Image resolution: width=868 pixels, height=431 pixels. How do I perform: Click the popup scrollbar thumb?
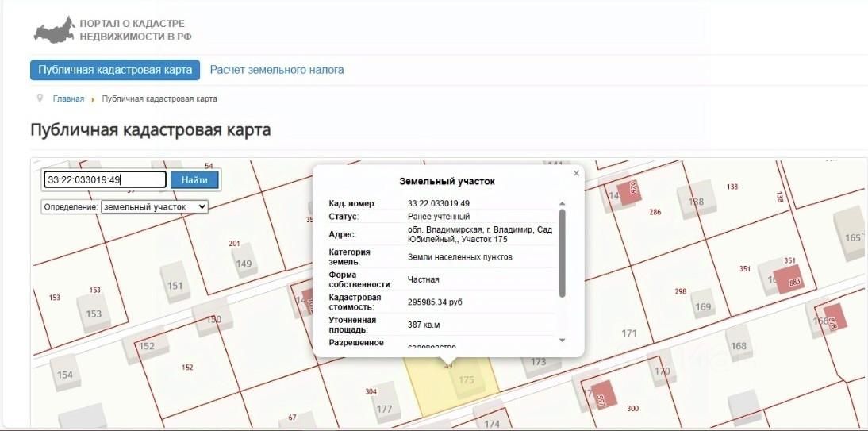[563, 252]
